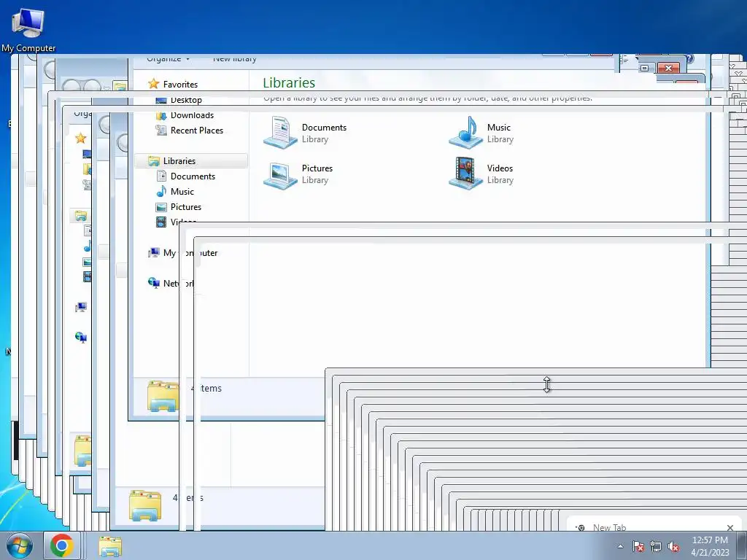Select Documents under Libraries in sidebar
Viewport: 747px width, 560px height.
(193, 176)
